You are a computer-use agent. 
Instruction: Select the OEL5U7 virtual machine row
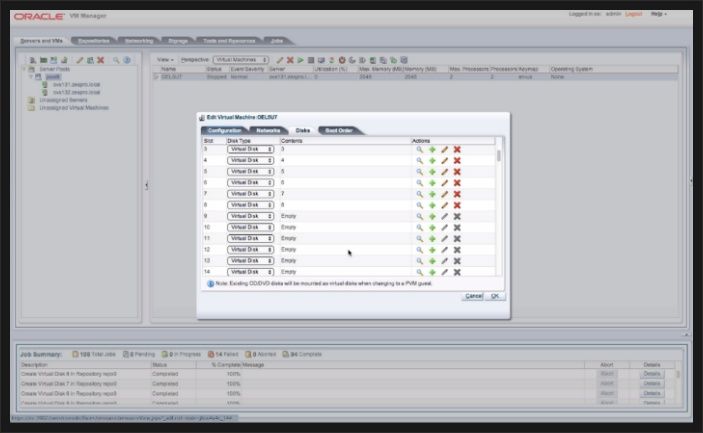click(x=415, y=77)
